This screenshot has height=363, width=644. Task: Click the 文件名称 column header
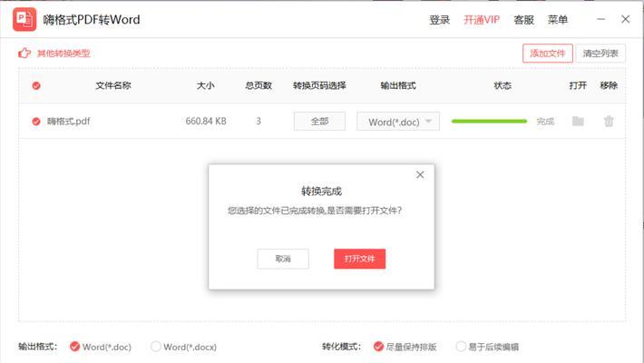click(113, 85)
